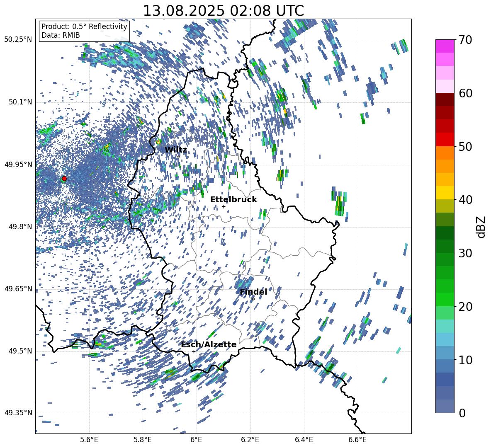
Task: Click the red radar location marker
Action: [64, 179]
